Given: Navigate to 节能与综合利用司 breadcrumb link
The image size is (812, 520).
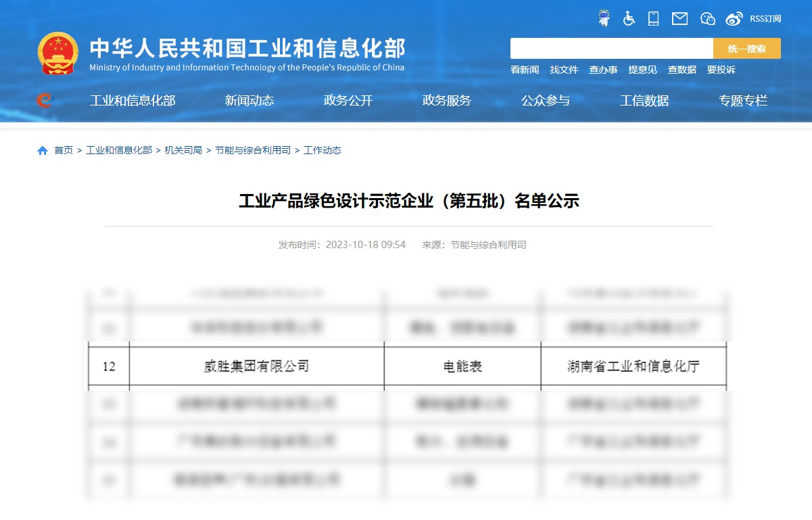Looking at the screenshot, I should pyautogui.click(x=253, y=150).
